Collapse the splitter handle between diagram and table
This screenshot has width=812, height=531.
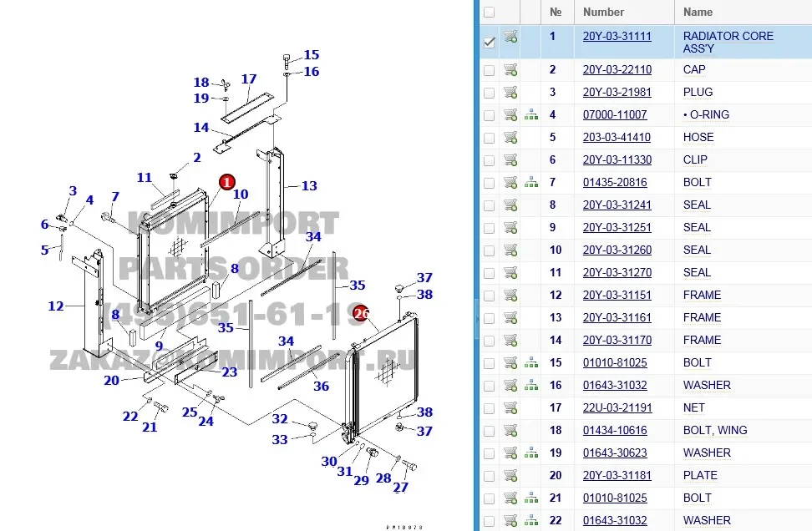(x=476, y=318)
